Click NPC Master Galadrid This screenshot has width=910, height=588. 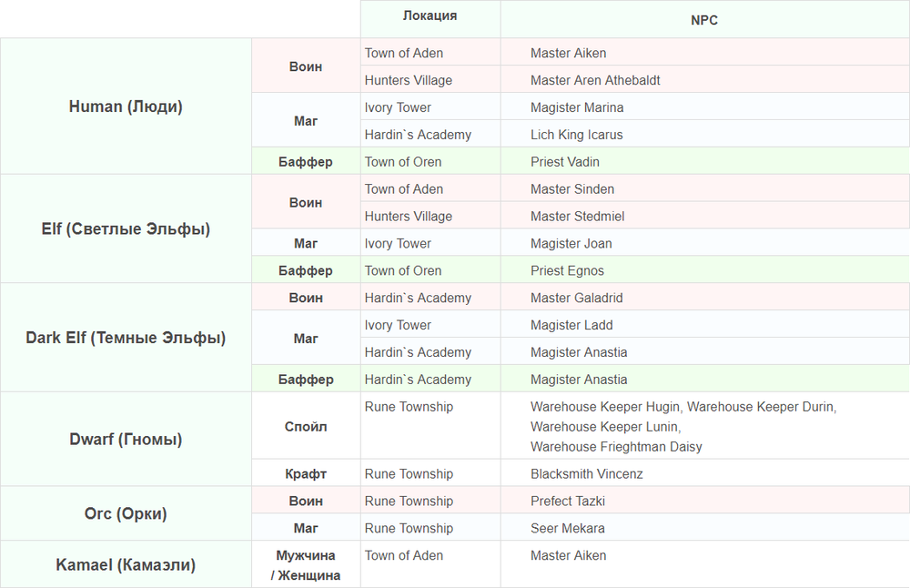pos(577,299)
